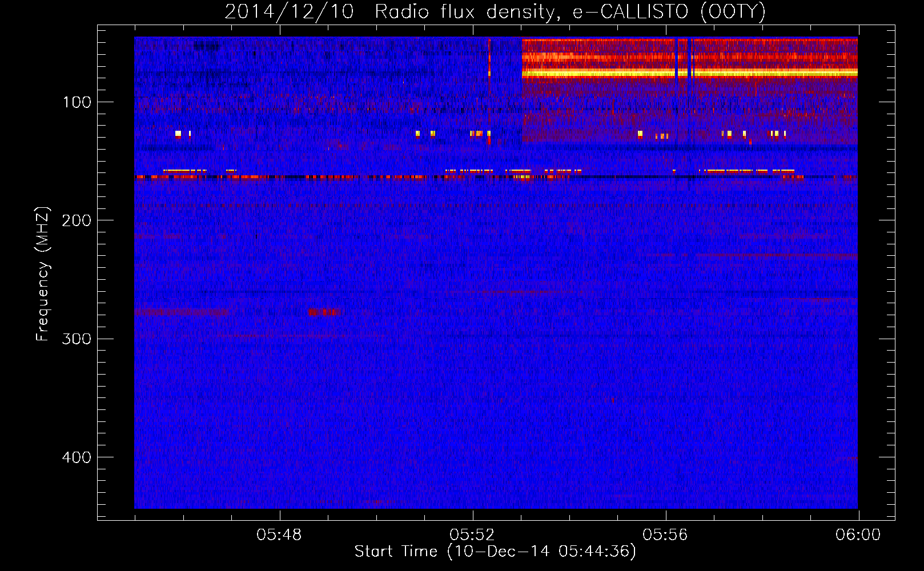The width and height of the screenshot is (924, 571).
Task: Click the date '2014/12/10' in the title
Action: [x=289, y=12]
